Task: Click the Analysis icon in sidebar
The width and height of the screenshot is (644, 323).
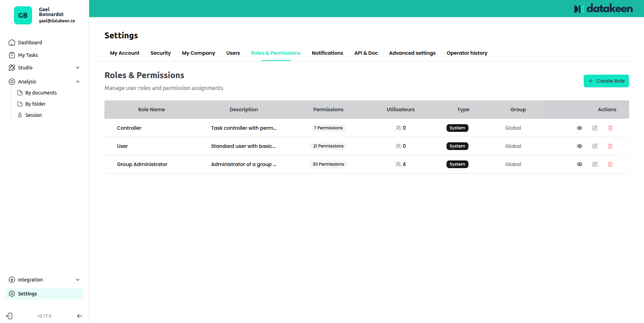Action: coord(11,81)
